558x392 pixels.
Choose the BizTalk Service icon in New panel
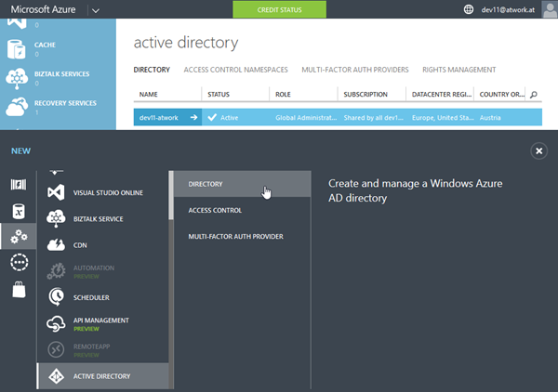(x=54, y=219)
